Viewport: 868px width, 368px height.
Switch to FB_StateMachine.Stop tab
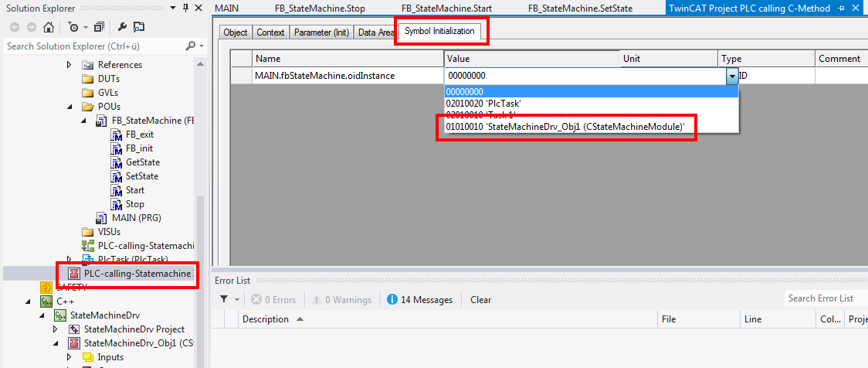(320, 9)
